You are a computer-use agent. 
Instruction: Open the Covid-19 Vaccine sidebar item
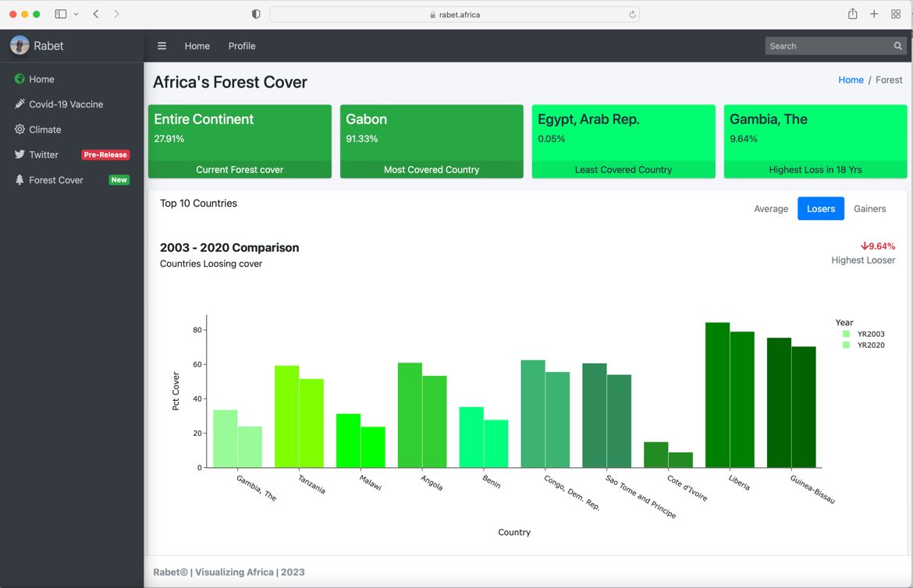(66, 104)
